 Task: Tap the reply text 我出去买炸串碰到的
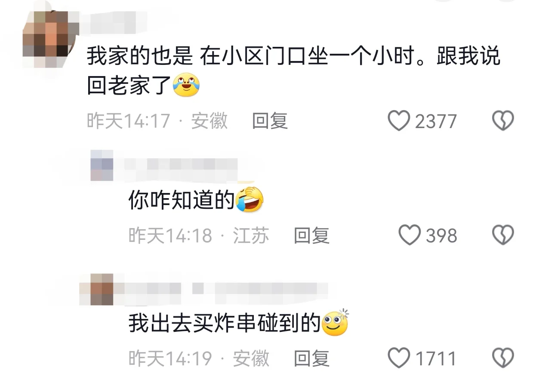pyautogui.click(x=225, y=324)
